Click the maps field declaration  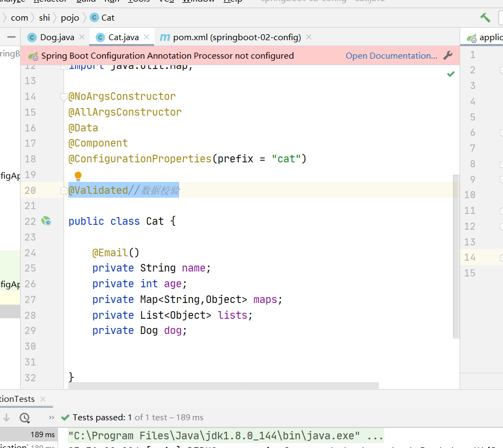click(187, 299)
